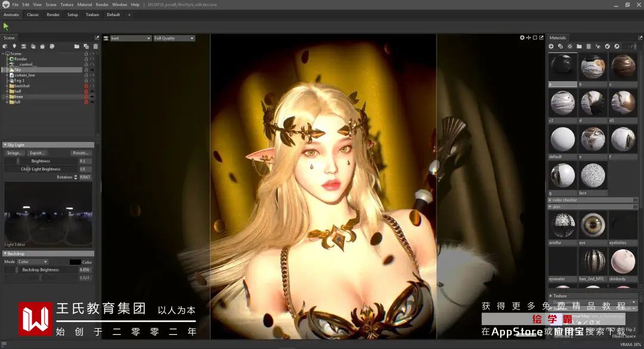Select the eye material thumbnail
Image resolution: width=644 pixels, height=349 pixels.
pyautogui.click(x=593, y=226)
